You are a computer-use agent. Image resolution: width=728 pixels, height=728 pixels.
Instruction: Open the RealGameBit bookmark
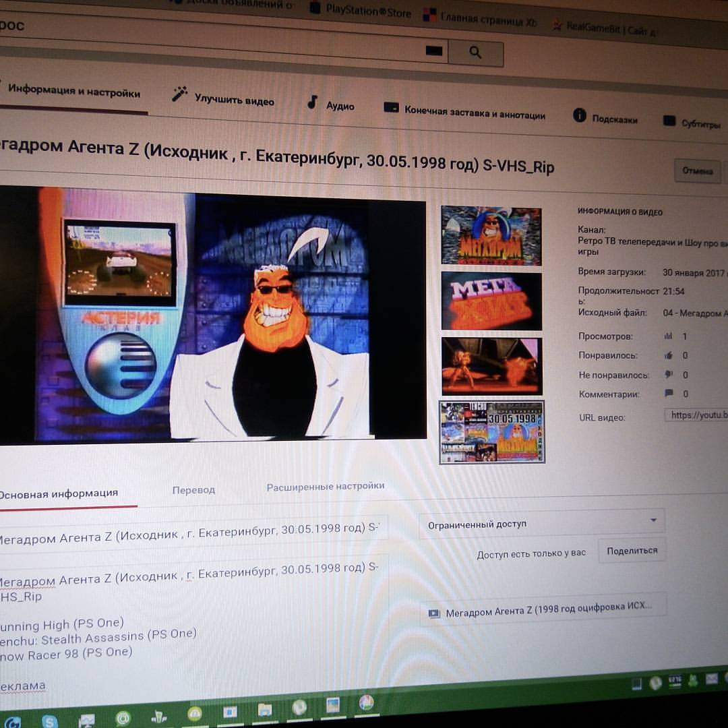tap(605, 28)
